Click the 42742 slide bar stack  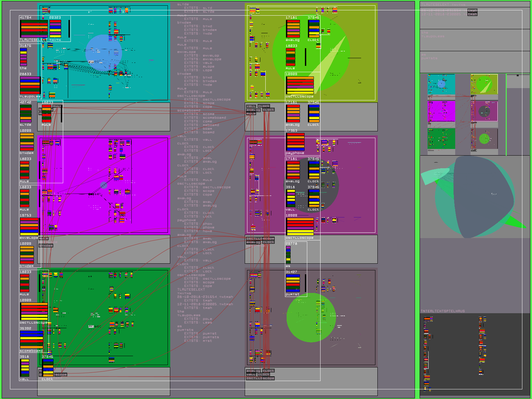[26, 113]
